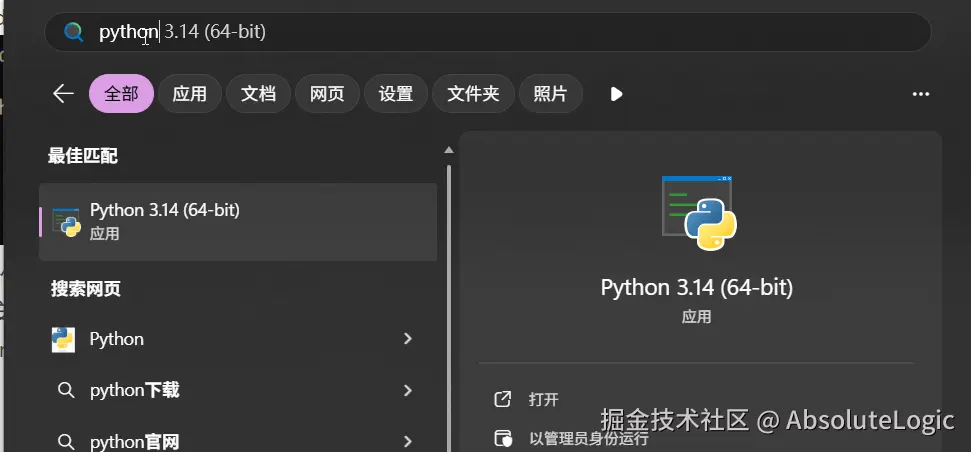
Task: Click scroll up arrow of results list
Action: click(x=449, y=150)
